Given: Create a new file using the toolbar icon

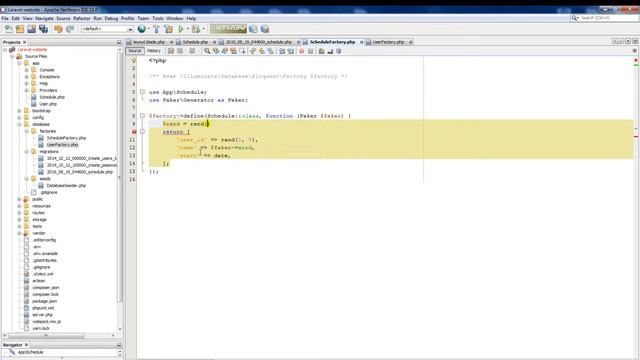Looking at the screenshot, I should (x=9, y=29).
